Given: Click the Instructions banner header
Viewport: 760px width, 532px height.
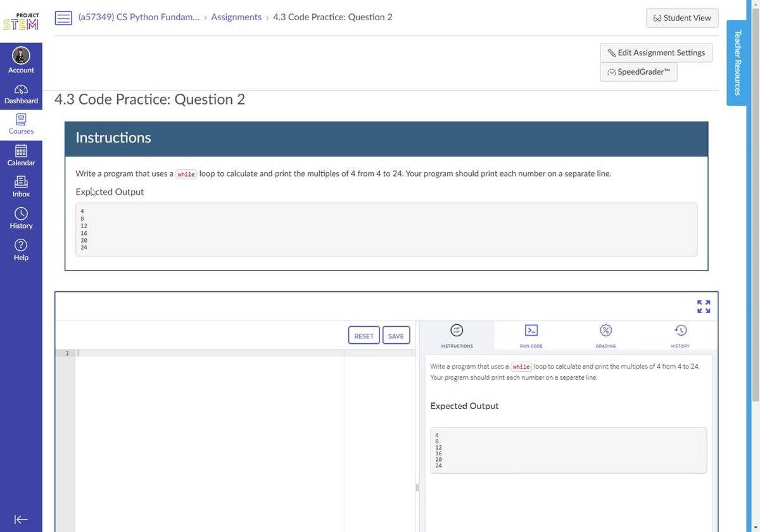Looking at the screenshot, I should 386,139.
